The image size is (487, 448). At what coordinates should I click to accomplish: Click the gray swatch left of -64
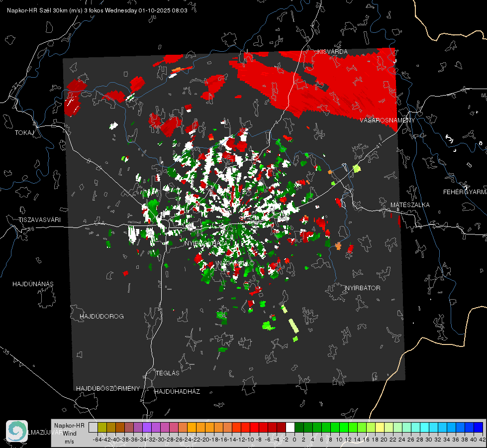click(93, 427)
